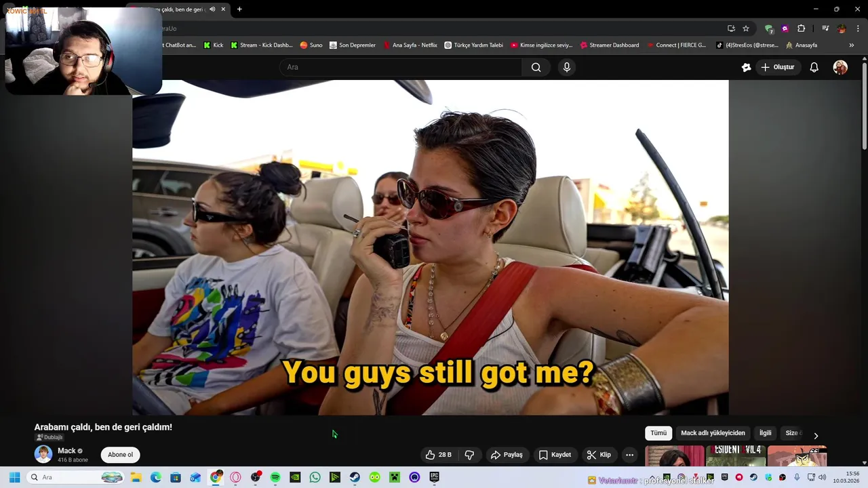Click the Windows taskbar search box

click(75, 477)
